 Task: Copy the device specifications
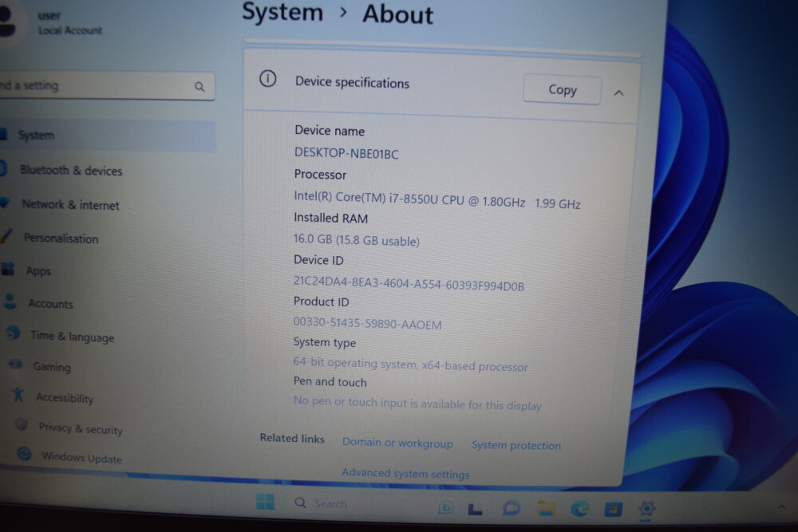pos(563,90)
